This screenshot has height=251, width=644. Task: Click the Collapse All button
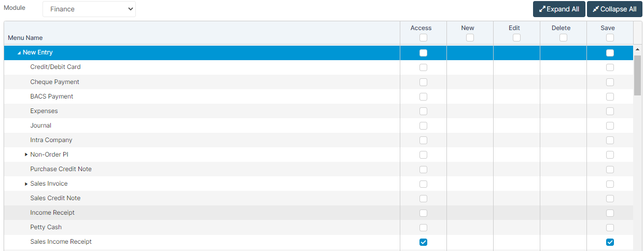coord(614,9)
